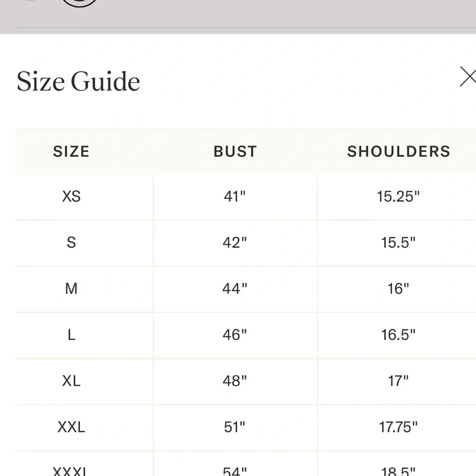Viewport: 476px width, 476px height.
Task: Select the M size row label
Action: (71, 288)
